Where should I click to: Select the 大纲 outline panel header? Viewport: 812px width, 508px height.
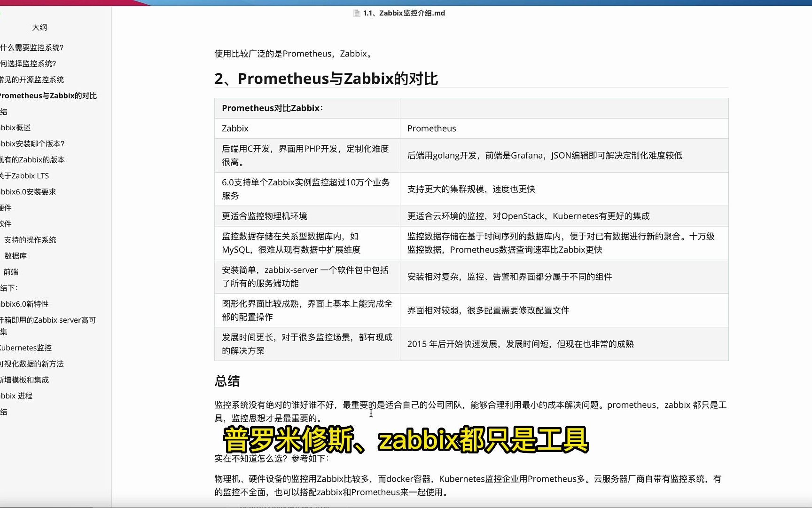tap(39, 27)
